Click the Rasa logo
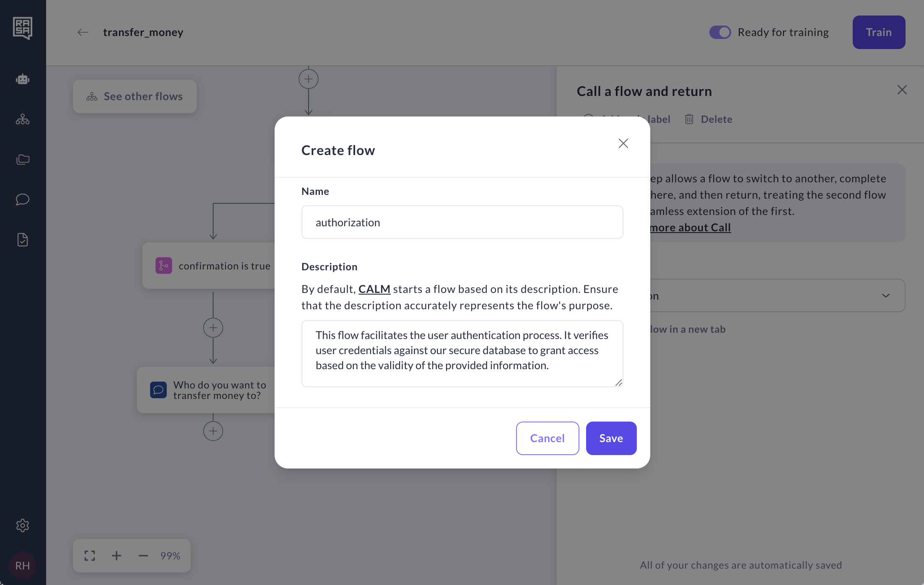 pos(23,28)
